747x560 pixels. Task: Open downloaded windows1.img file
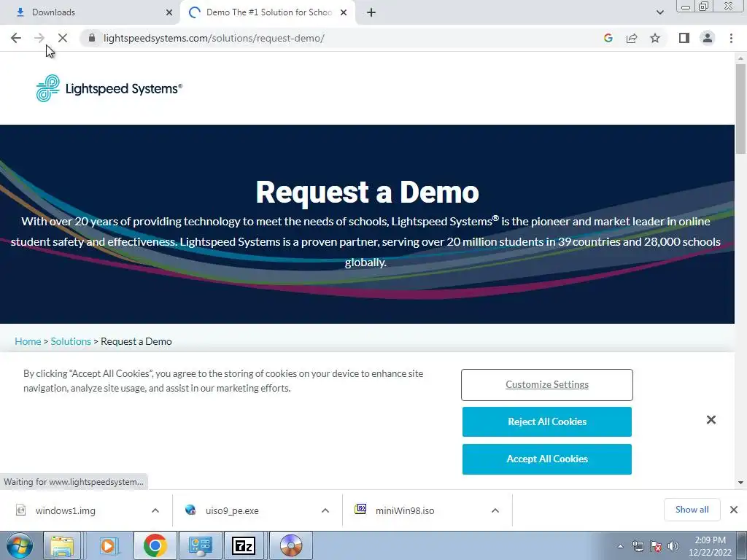[65, 510]
